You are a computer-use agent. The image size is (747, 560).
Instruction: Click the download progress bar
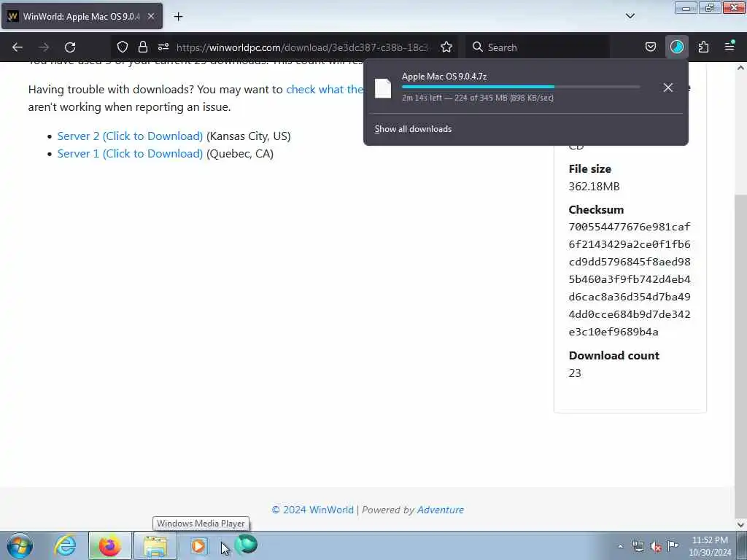(521, 87)
